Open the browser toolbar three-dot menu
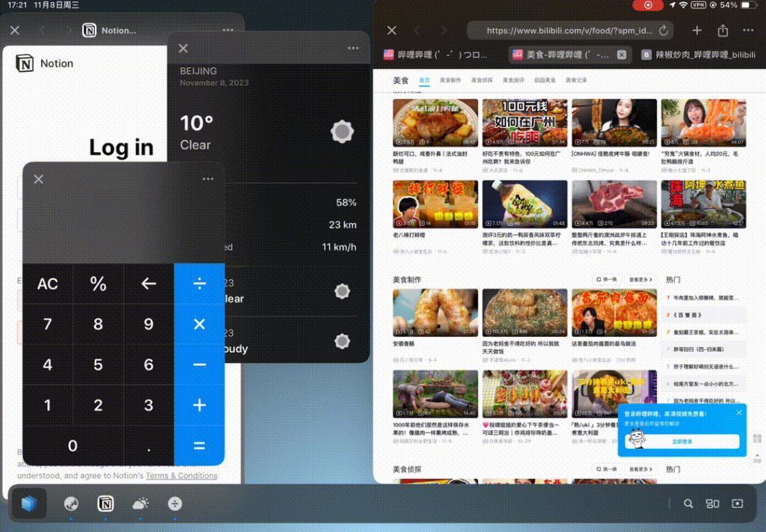This screenshot has height=532, width=766. tap(748, 30)
